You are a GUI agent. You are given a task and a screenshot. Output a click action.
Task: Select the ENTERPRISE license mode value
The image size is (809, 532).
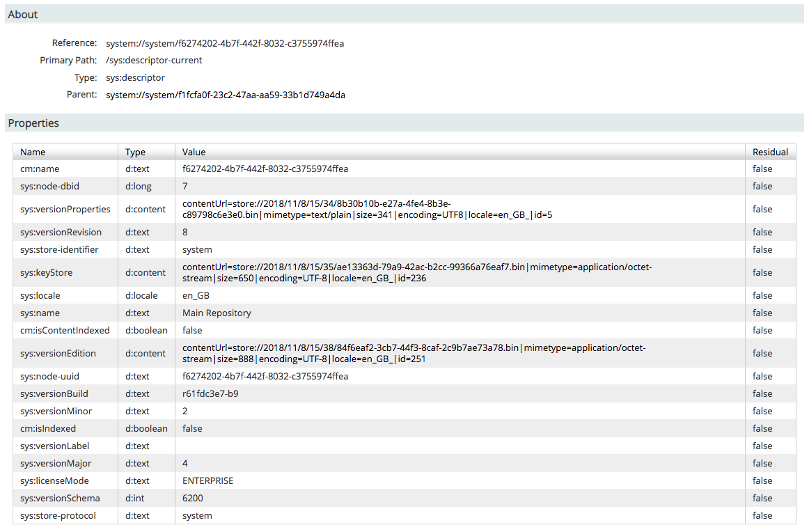[x=208, y=481]
